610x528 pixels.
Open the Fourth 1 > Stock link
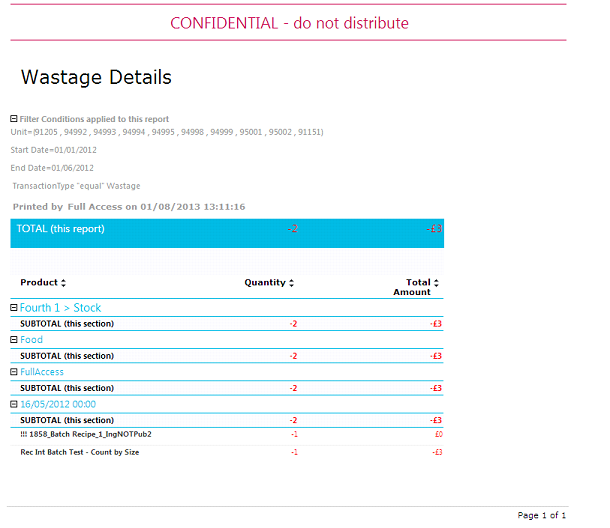click(60, 308)
